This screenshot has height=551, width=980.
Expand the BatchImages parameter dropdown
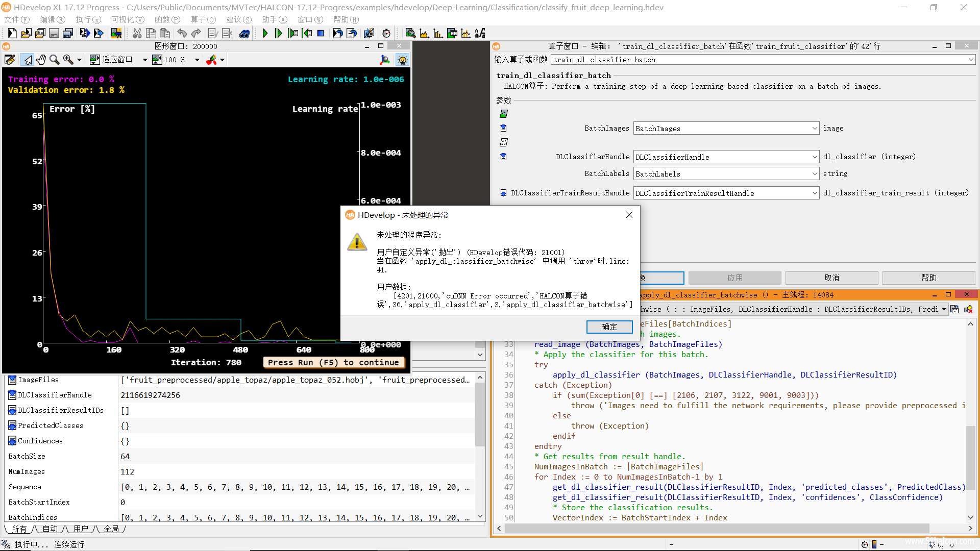tap(815, 128)
